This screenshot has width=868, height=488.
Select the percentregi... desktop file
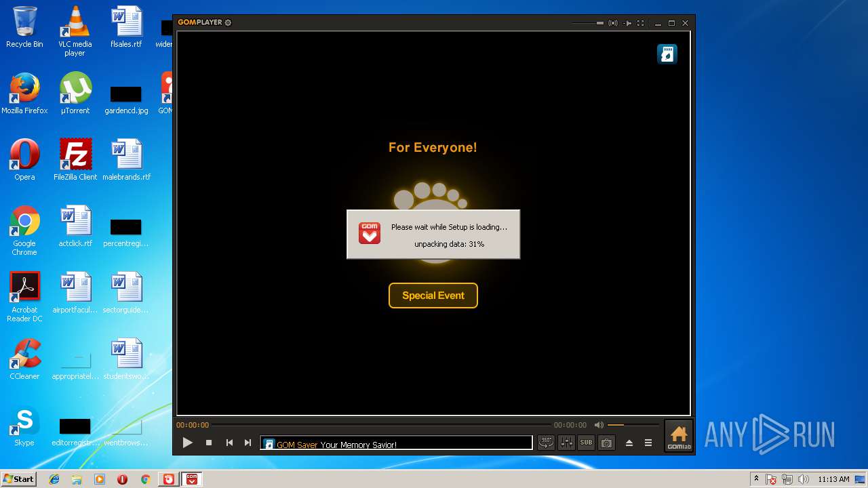pyautogui.click(x=126, y=233)
